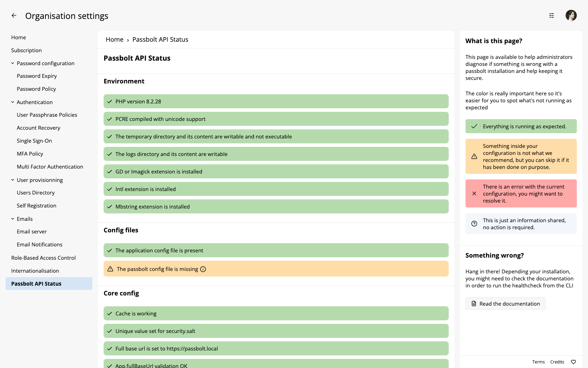Screen dimensions: 588x368
Task: Open Single Sign-On settings
Action: tap(34, 141)
